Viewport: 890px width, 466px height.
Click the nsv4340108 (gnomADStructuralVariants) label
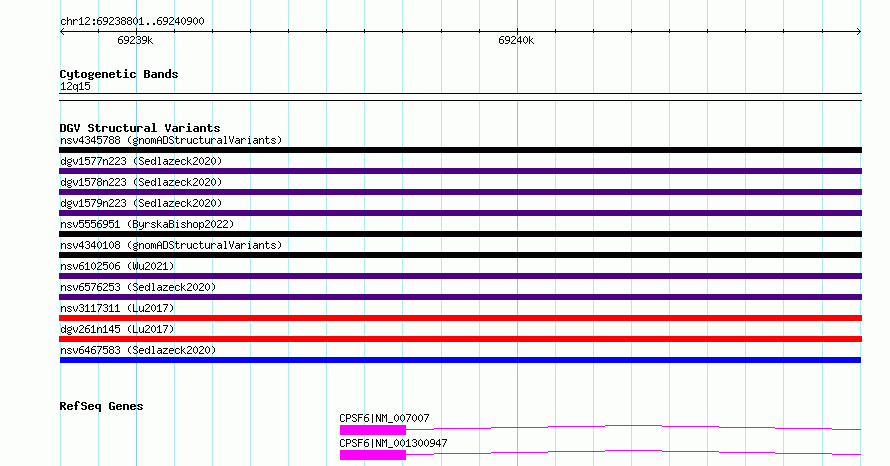(x=171, y=245)
